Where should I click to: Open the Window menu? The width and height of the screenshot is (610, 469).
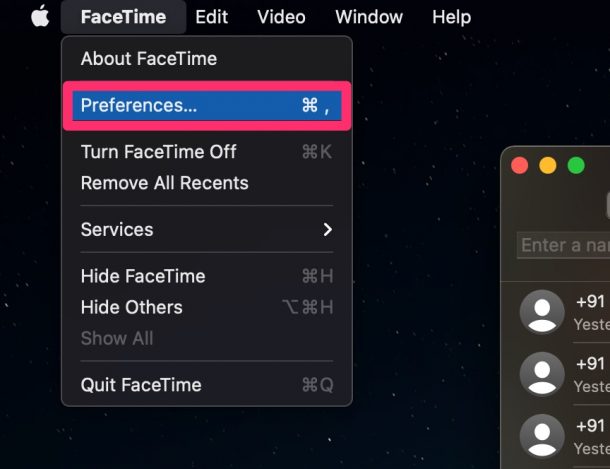pyautogui.click(x=369, y=17)
